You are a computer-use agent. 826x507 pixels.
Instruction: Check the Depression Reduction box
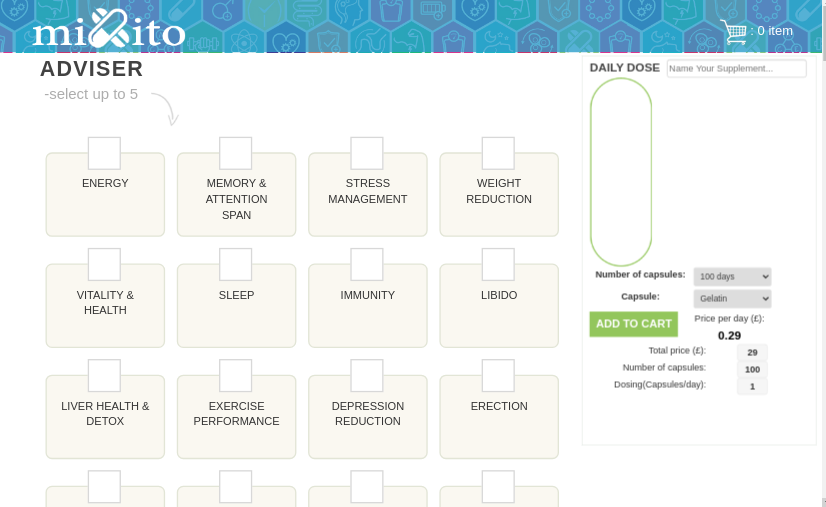pos(367,375)
